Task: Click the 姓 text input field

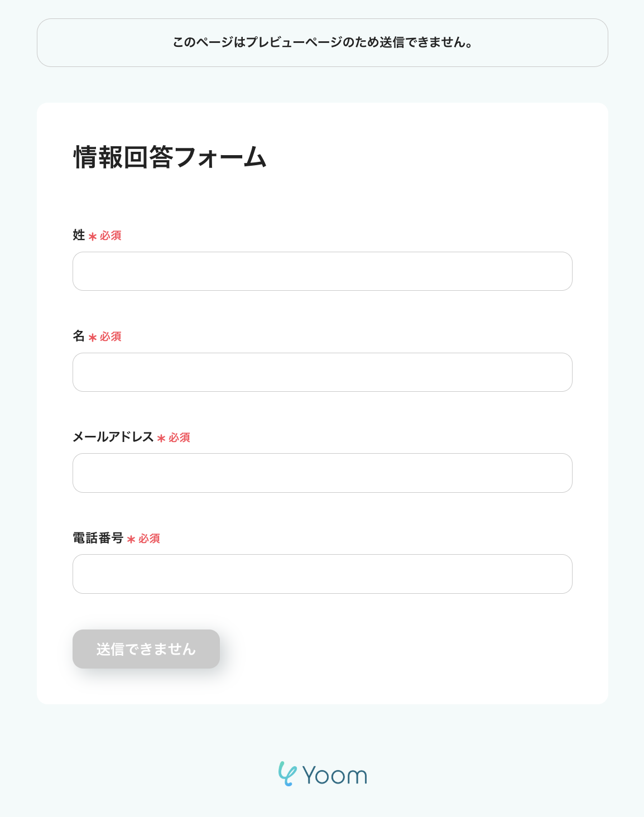Action: 322,271
